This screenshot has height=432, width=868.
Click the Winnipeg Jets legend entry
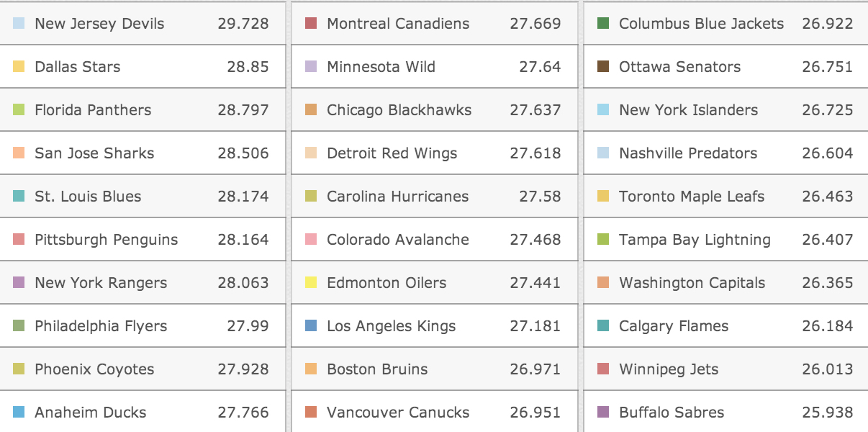(x=668, y=369)
